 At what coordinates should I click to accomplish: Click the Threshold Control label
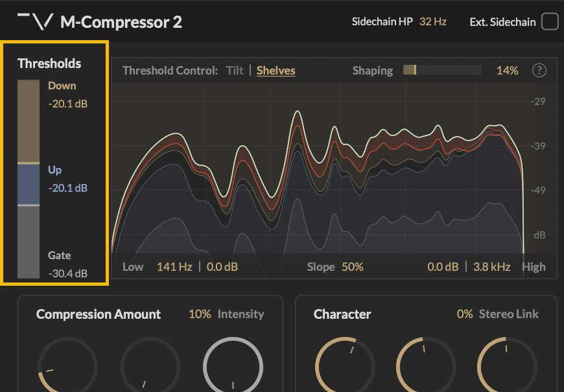click(x=170, y=71)
